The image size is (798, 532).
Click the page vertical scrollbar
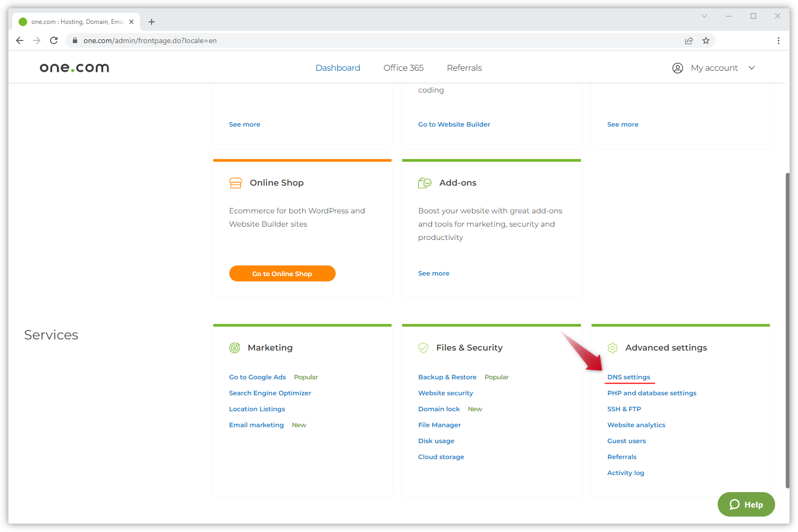point(787,330)
